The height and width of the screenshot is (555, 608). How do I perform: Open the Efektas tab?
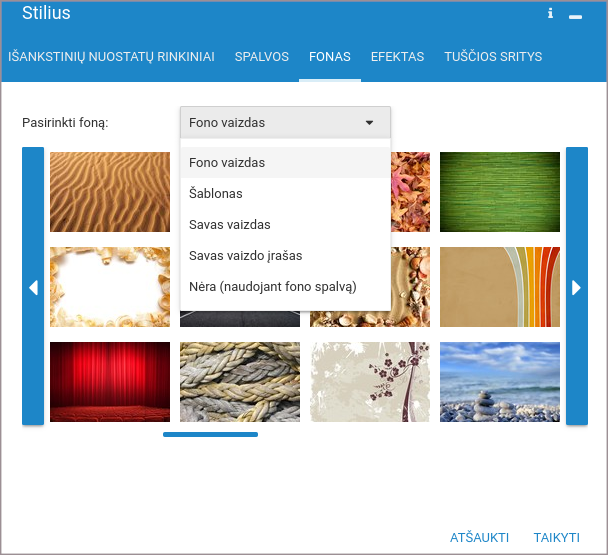(397, 57)
